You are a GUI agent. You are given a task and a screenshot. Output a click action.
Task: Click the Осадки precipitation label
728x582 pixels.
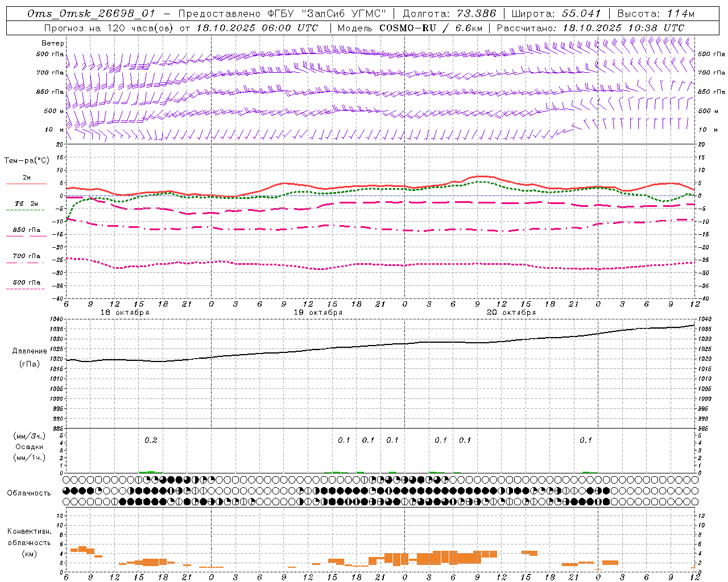pyautogui.click(x=30, y=447)
